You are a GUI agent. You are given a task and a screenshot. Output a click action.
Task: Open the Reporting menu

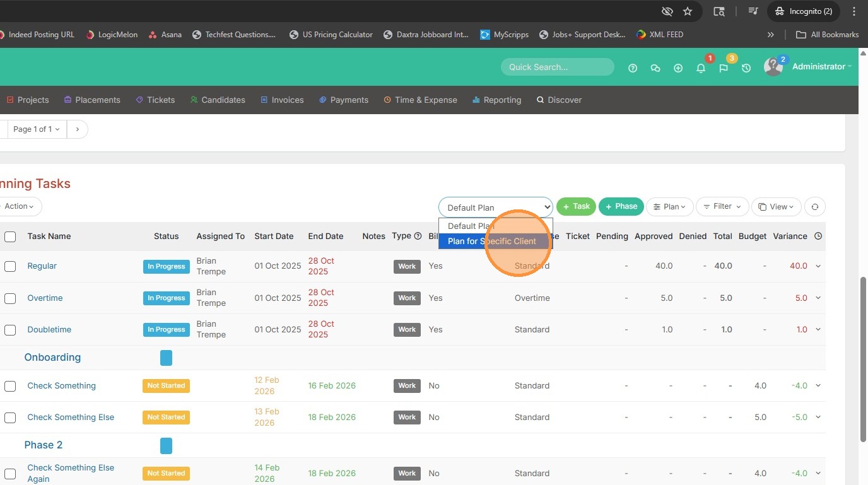pos(497,100)
